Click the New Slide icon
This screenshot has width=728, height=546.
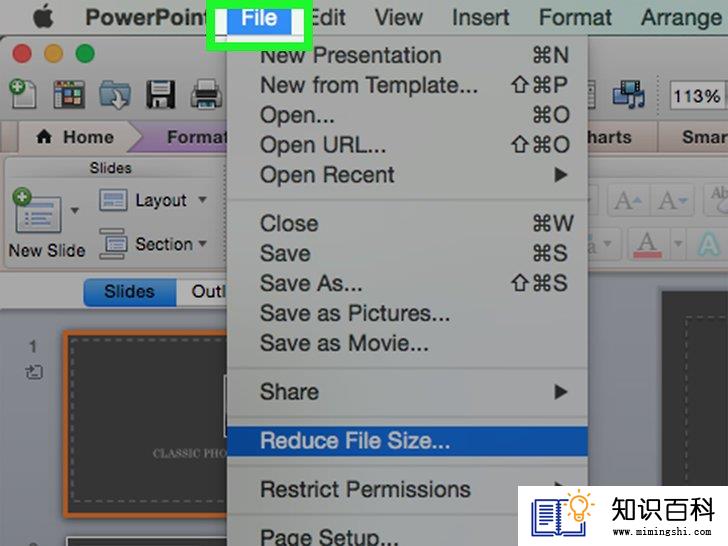pyautogui.click(x=37, y=213)
